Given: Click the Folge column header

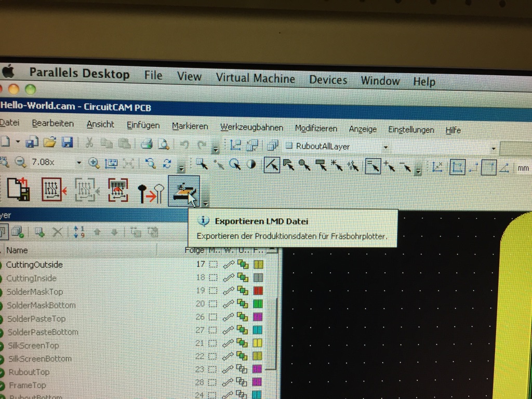Looking at the screenshot, I should click(x=195, y=250).
